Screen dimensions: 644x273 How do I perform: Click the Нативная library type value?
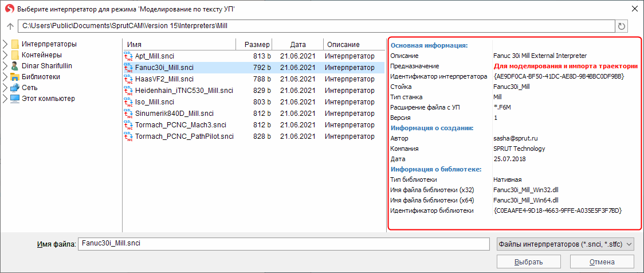(x=507, y=180)
